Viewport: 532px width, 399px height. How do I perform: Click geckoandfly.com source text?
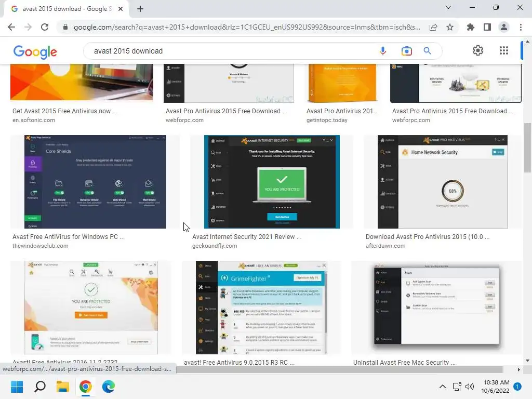215,246
